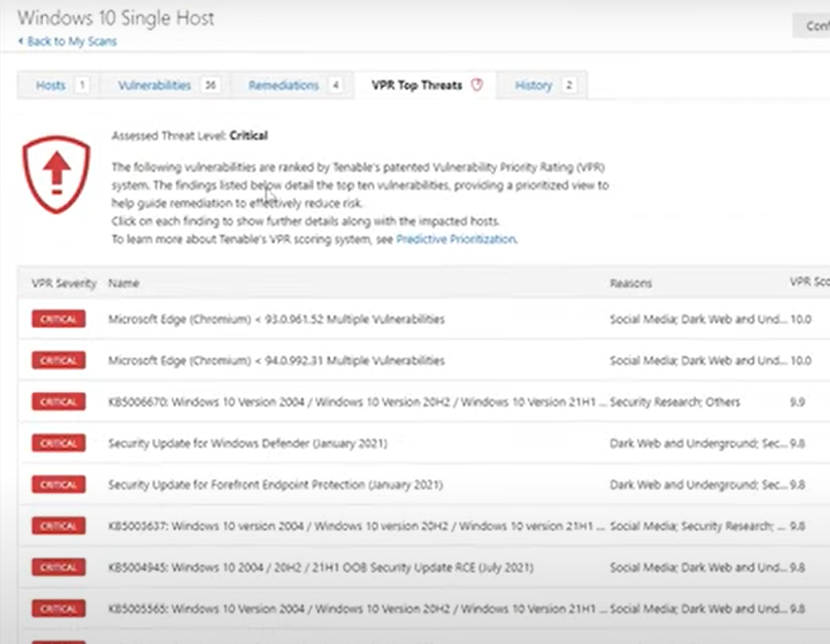830x644 pixels.
Task: Open the Hosts tab
Action: 51,85
